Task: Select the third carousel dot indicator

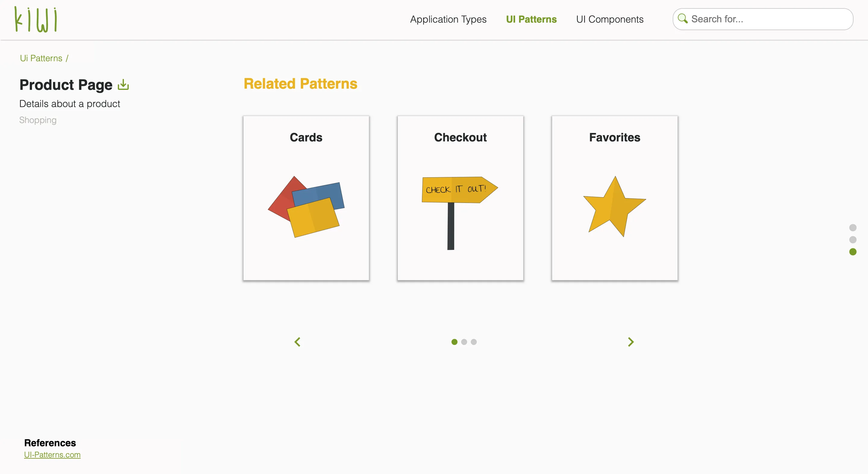Action: (474, 342)
